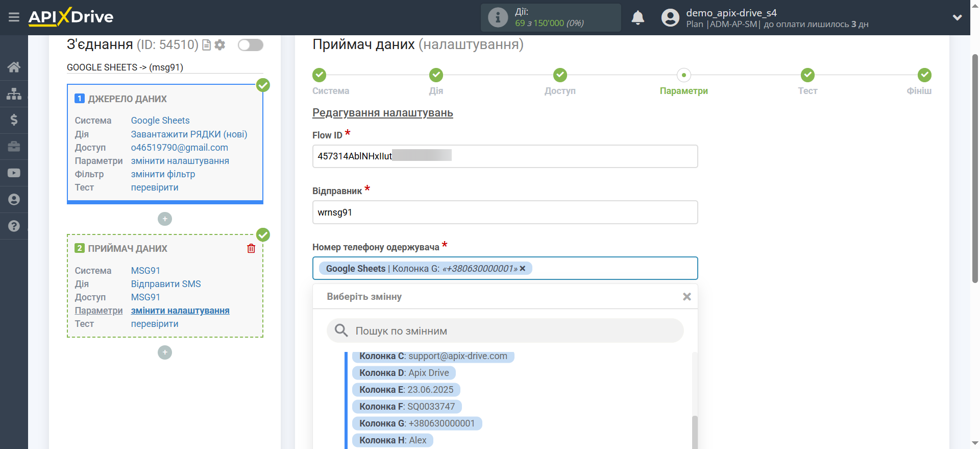Click the variable list scrollbar

pyautogui.click(x=695, y=432)
